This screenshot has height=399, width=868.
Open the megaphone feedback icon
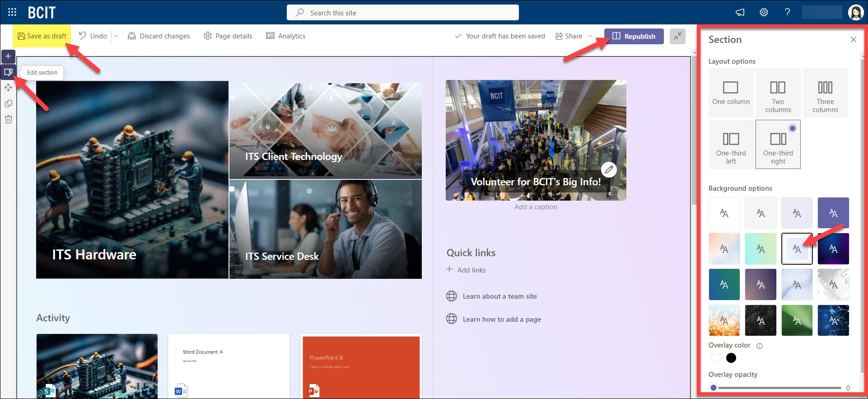(x=740, y=12)
